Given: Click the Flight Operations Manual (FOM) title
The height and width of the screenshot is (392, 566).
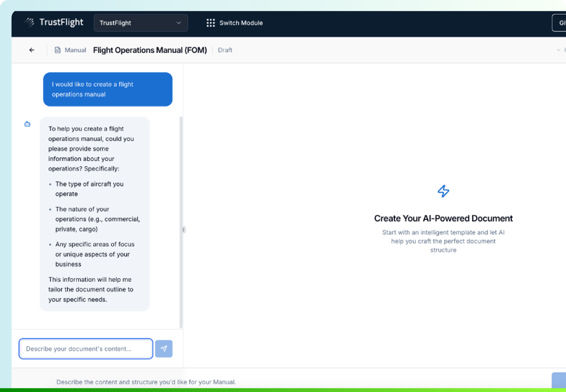Looking at the screenshot, I should click(x=150, y=50).
